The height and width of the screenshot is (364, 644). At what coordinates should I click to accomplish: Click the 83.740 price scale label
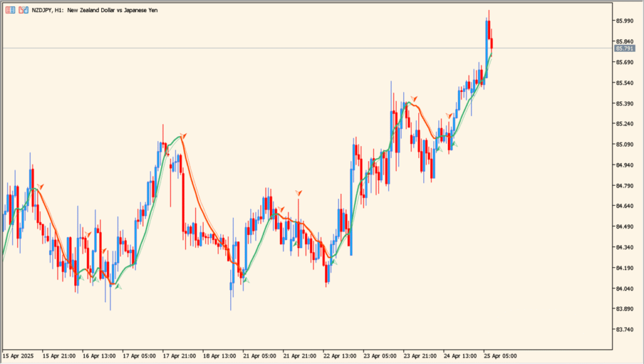coord(625,329)
